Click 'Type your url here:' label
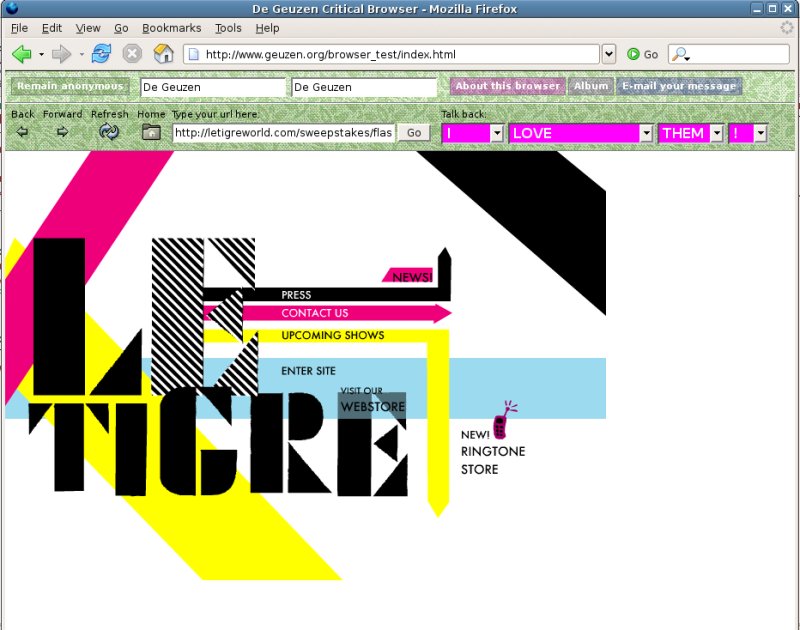 point(215,114)
